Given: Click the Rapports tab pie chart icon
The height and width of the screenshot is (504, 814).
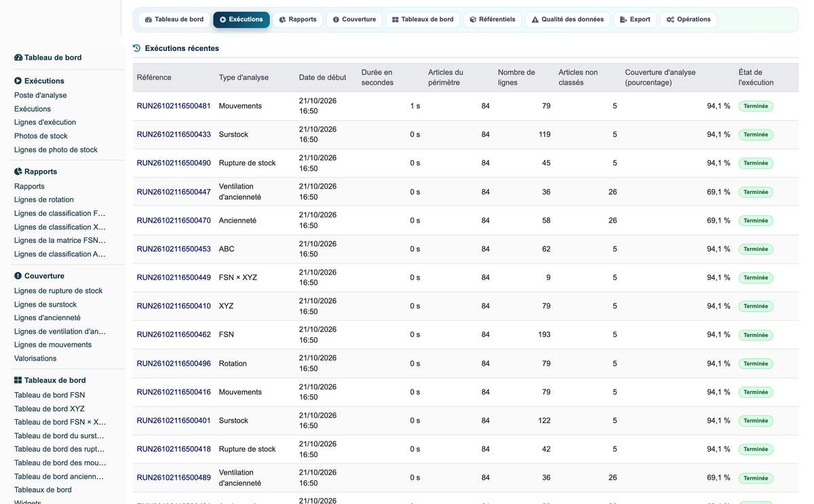Looking at the screenshot, I should pyautogui.click(x=282, y=20).
